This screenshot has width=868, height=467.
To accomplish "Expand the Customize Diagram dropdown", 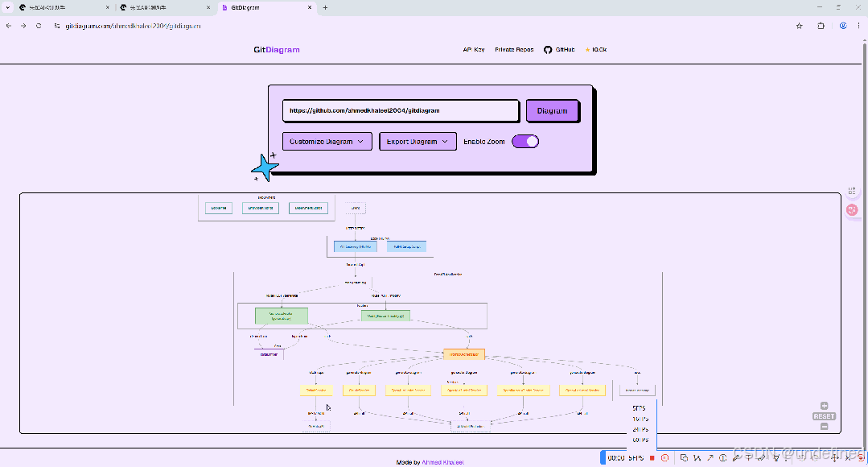I will (x=327, y=141).
